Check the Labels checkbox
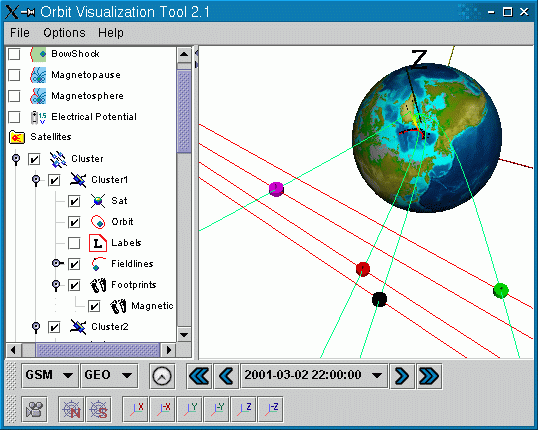Image resolution: width=538 pixels, height=430 pixels. tap(74, 243)
